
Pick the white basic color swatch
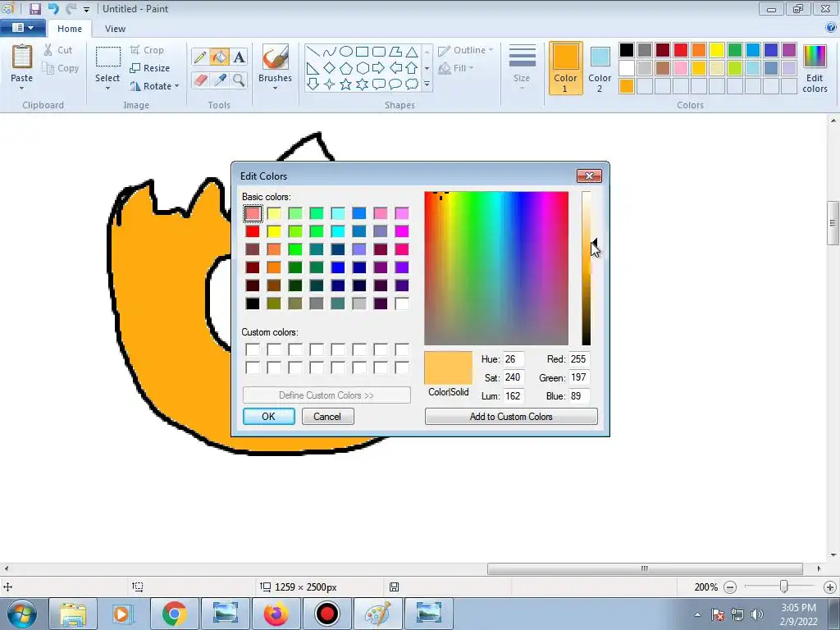pos(402,304)
